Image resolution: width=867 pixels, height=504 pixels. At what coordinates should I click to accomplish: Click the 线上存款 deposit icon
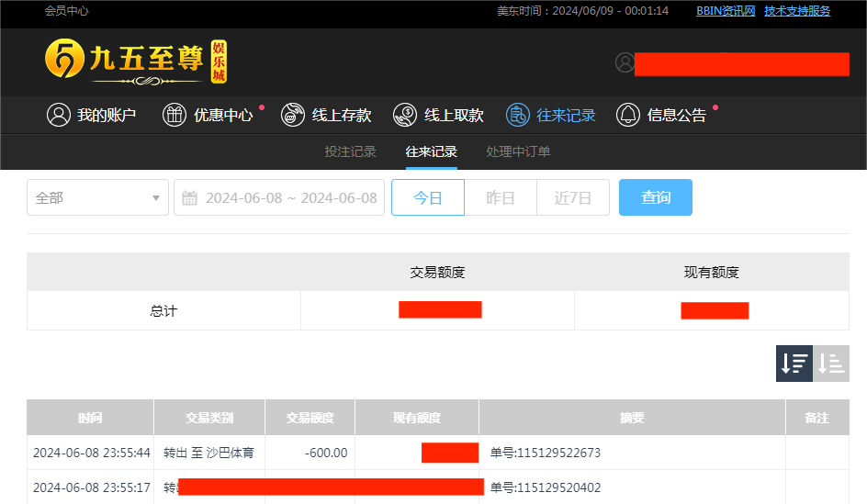point(293,115)
